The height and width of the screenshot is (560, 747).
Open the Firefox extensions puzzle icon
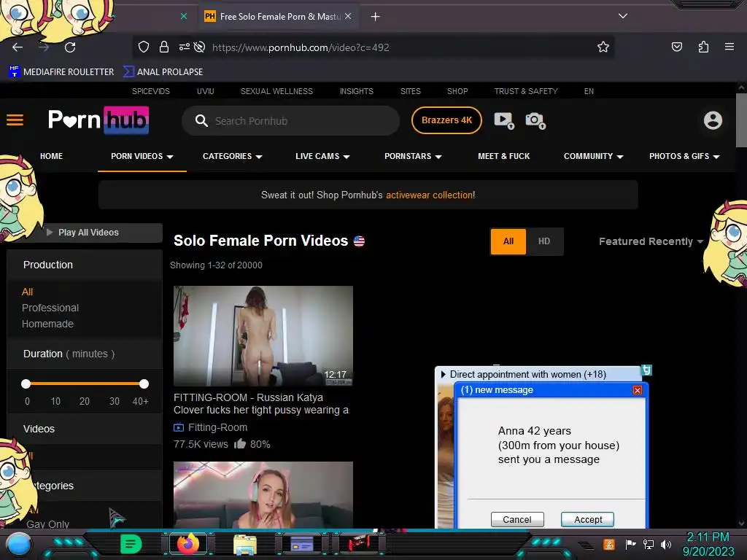click(703, 47)
